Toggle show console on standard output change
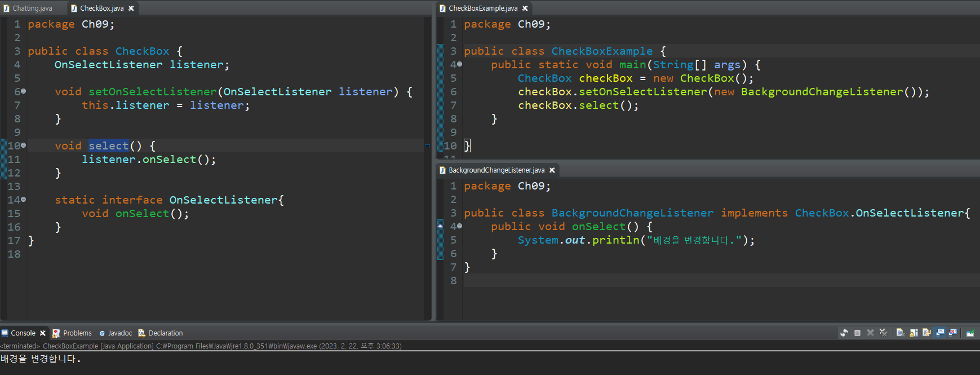Image resolution: width=980 pixels, height=375 pixels. click(x=939, y=333)
